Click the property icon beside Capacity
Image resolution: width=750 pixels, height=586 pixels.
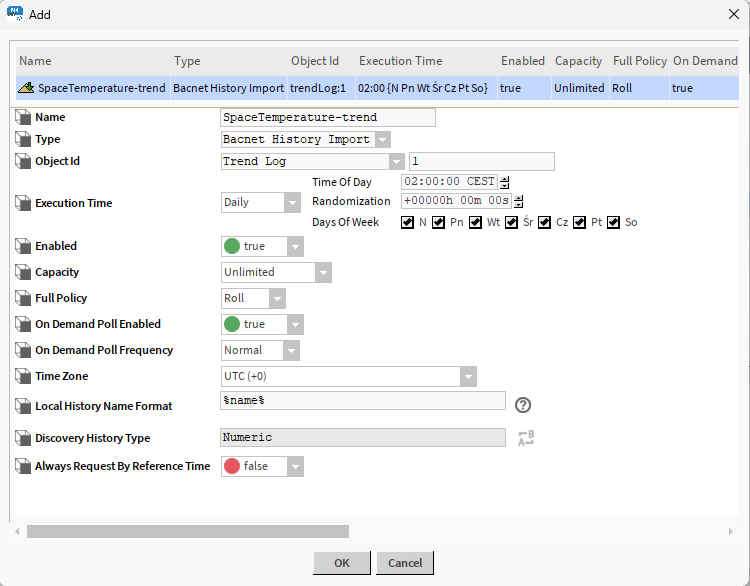(24, 272)
